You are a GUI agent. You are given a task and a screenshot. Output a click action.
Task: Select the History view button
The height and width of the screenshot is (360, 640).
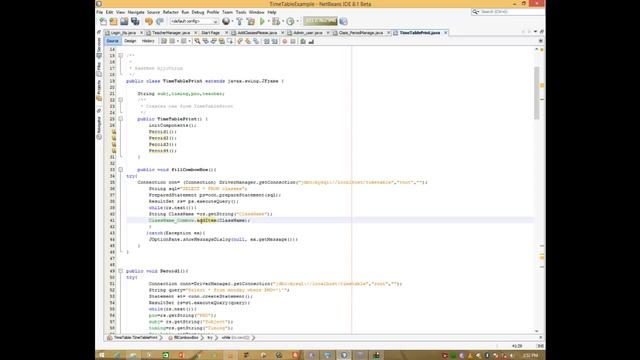click(148, 41)
